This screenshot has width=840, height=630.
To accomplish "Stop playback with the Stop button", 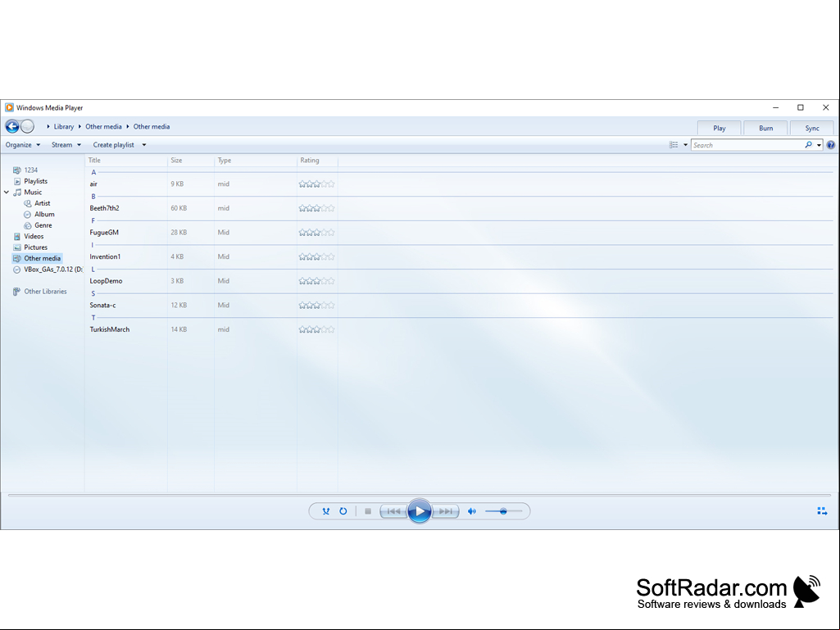I will coord(367,511).
